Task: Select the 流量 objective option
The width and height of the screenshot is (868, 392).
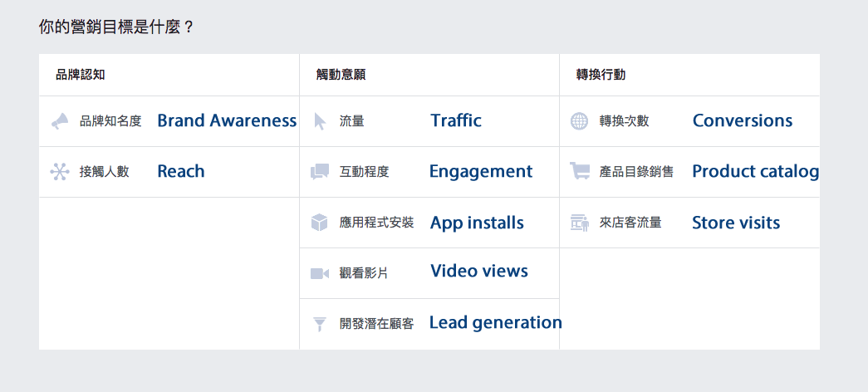Action: pos(352,121)
